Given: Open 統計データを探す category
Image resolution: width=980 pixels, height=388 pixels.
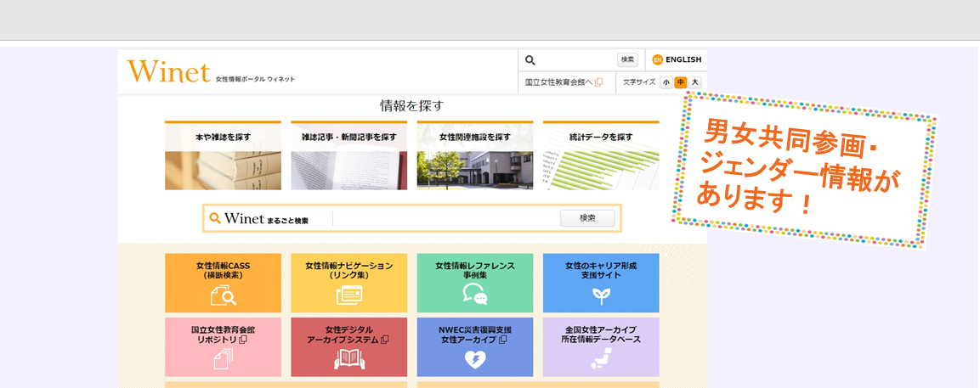Looking at the screenshot, I should (601, 155).
